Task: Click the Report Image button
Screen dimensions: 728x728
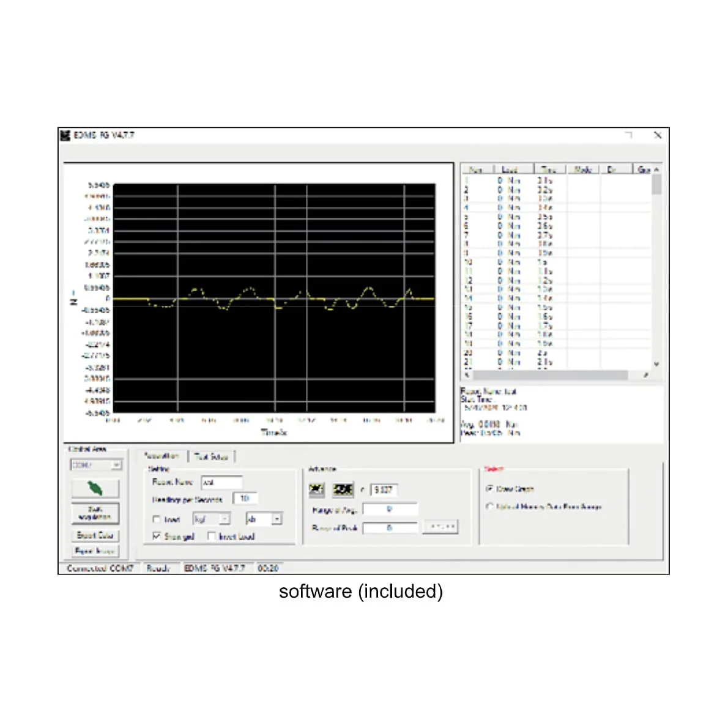Action: coord(95,551)
